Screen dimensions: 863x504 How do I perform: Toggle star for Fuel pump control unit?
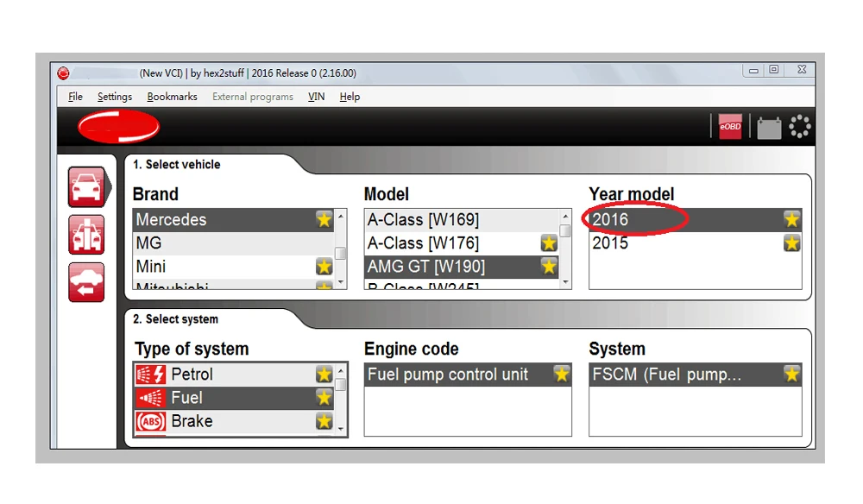click(562, 375)
